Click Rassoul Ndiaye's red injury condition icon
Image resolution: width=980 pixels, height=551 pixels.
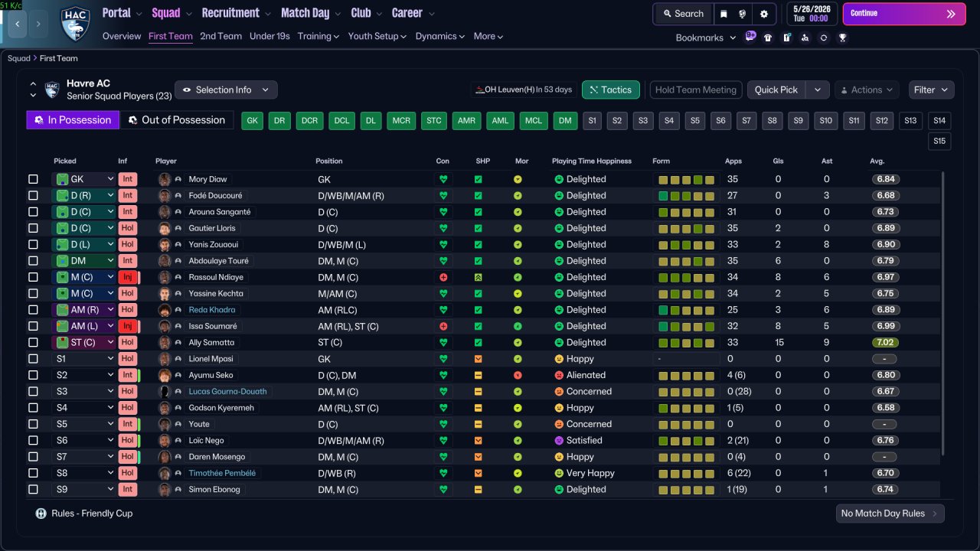tap(443, 277)
